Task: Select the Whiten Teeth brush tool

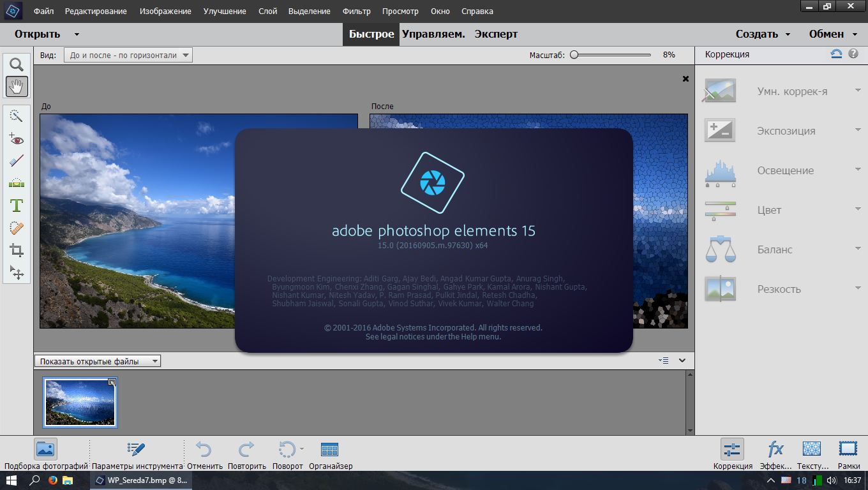Action: pyautogui.click(x=17, y=161)
